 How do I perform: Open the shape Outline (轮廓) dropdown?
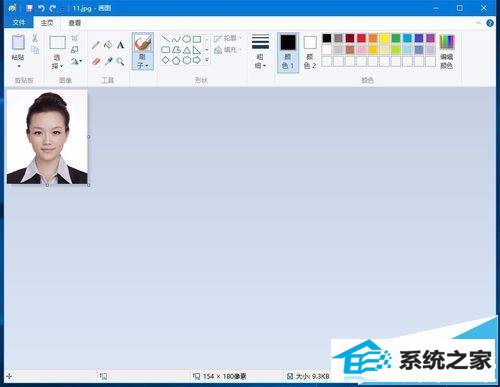tap(227, 38)
